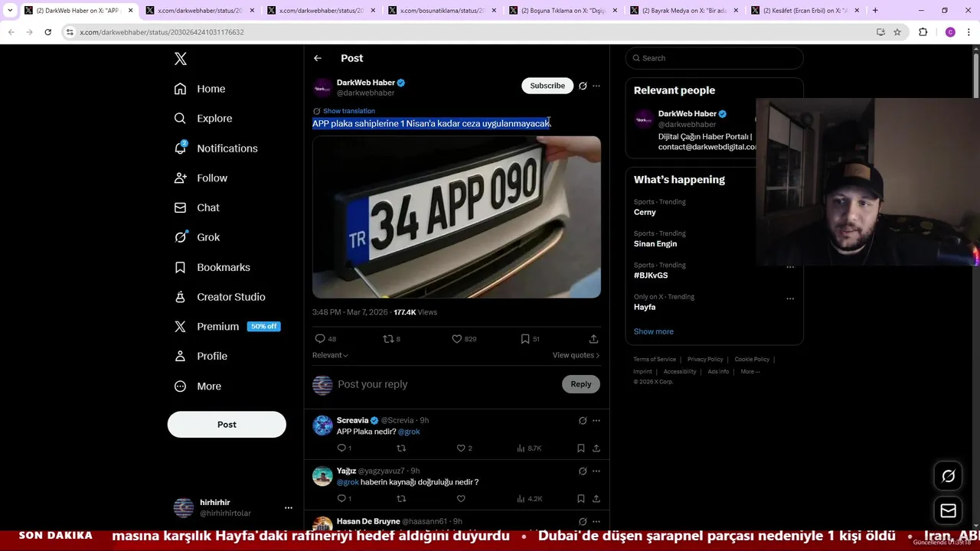Open the floating messages envelope button
The height and width of the screenshot is (551, 980).
(x=949, y=510)
